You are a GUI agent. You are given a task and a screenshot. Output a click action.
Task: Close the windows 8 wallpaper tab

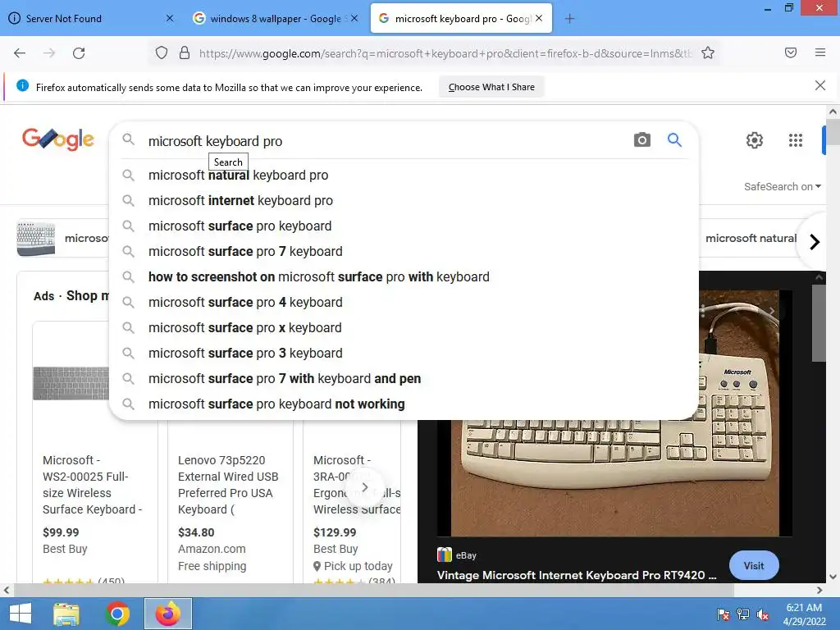(x=354, y=18)
